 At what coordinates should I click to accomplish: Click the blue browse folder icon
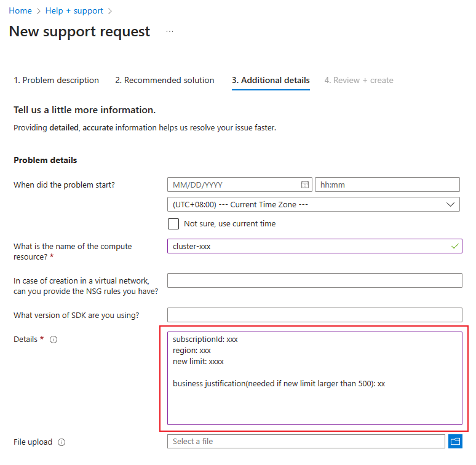click(455, 441)
